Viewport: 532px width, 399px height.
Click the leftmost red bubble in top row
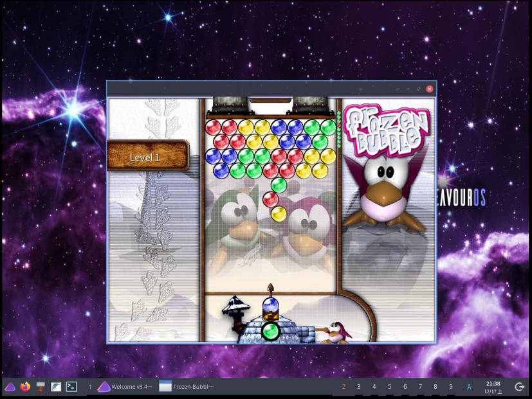213,127
